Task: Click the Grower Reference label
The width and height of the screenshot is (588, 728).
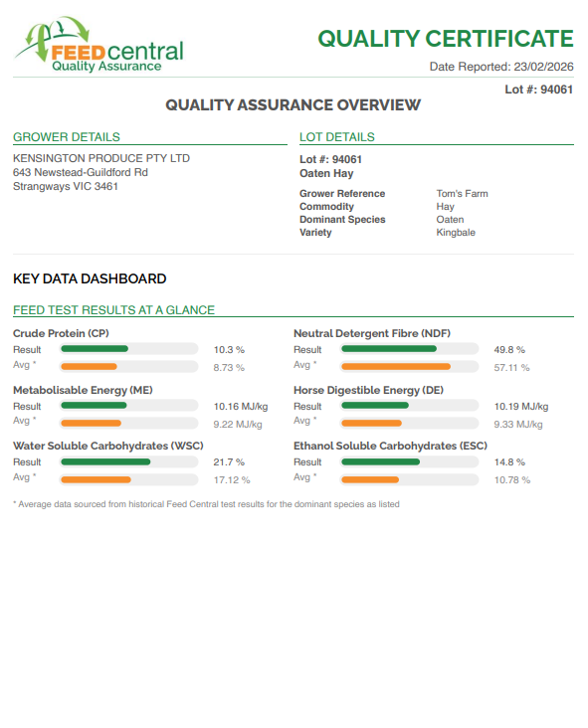Action: click(x=342, y=193)
